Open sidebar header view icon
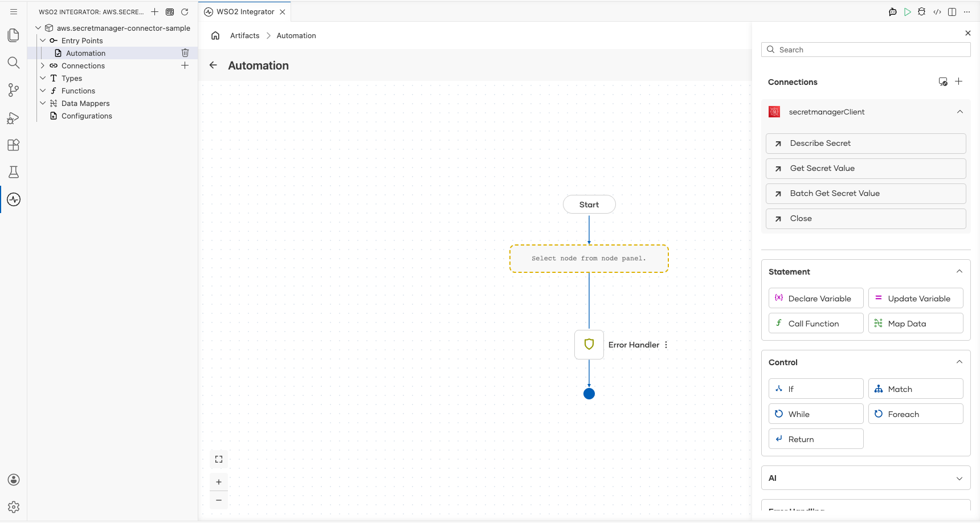980x523 pixels. pyautogui.click(x=170, y=11)
